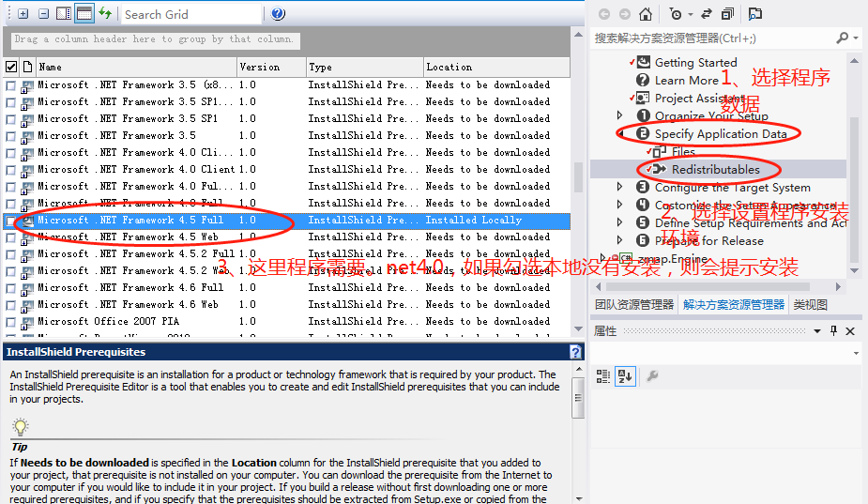Switch Properties to categorized view icon
Screen dimensions: 868x504
tap(602, 376)
